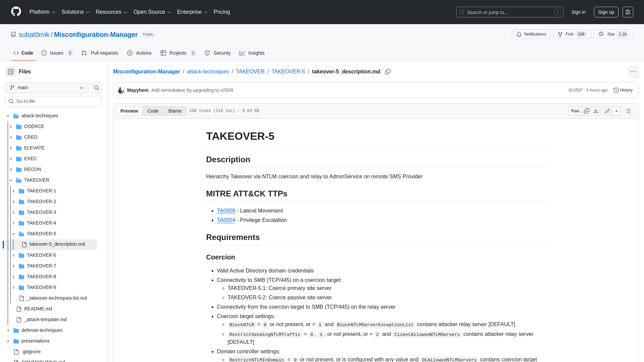Click the Sign up button
This screenshot has height=362, width=644.
[x=606, y=12]
